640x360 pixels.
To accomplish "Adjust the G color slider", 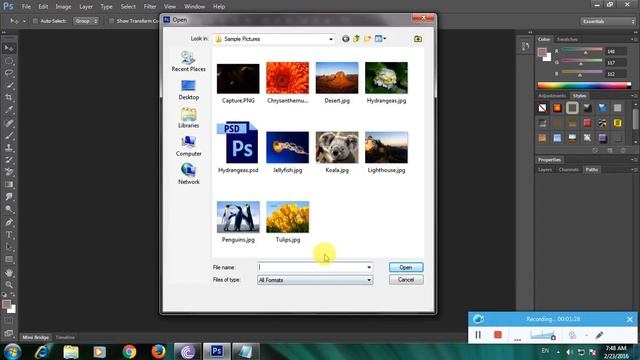I will (582, 62).
